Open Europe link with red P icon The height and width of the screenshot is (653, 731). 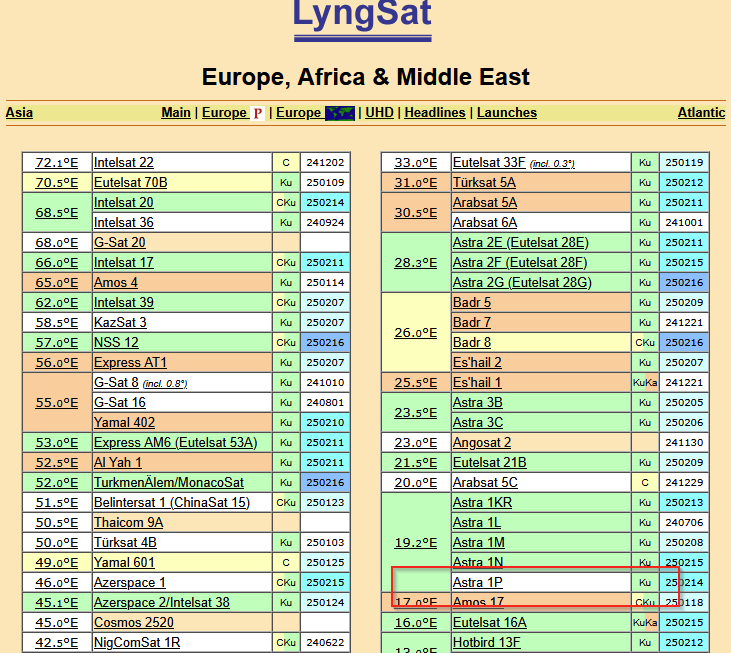(233, 113)
